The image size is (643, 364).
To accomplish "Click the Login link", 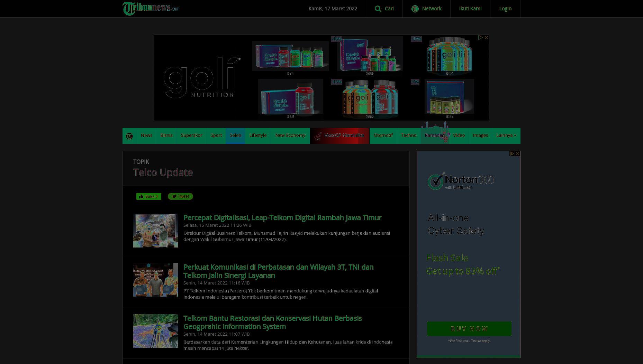I will (505, 9).
